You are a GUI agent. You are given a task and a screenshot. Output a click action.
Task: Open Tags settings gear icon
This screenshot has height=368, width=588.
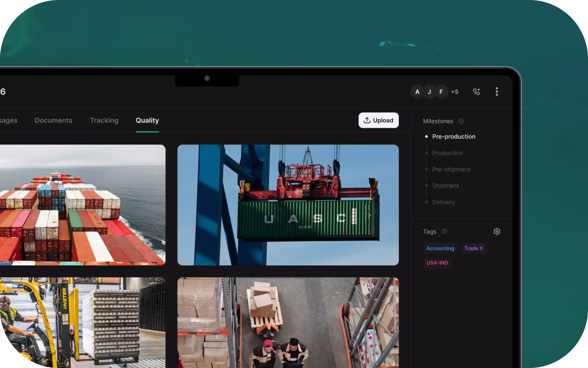(x=497, y=231)
